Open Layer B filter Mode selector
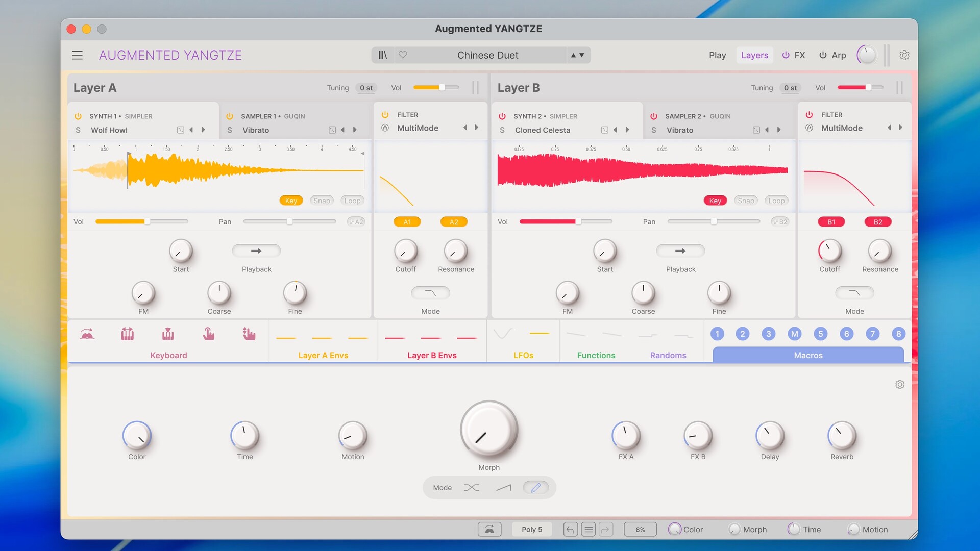 [854, 293]
